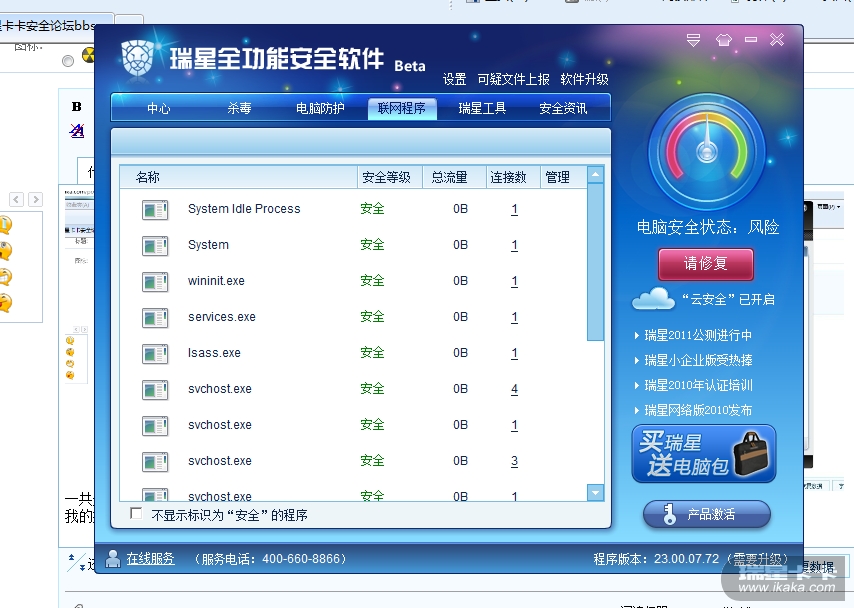
Task: Click the left arrow in background smiley panel
Action: tap(16, 199)
